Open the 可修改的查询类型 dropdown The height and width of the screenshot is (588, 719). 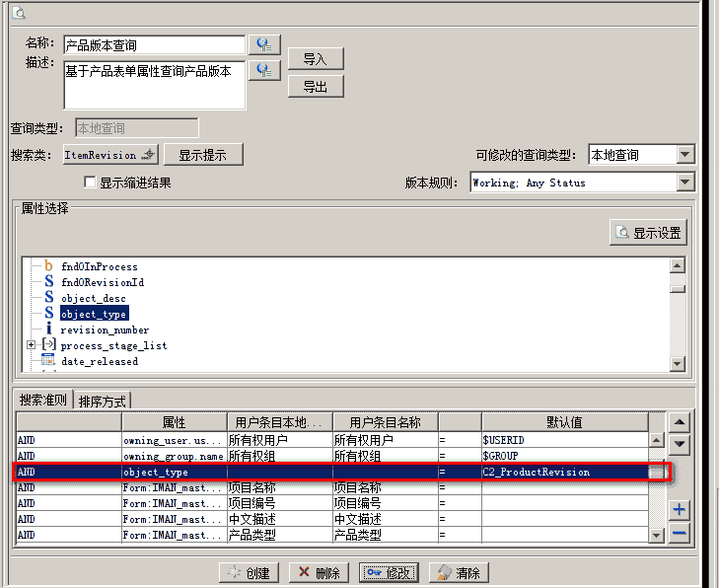click(x=685, y=155)
